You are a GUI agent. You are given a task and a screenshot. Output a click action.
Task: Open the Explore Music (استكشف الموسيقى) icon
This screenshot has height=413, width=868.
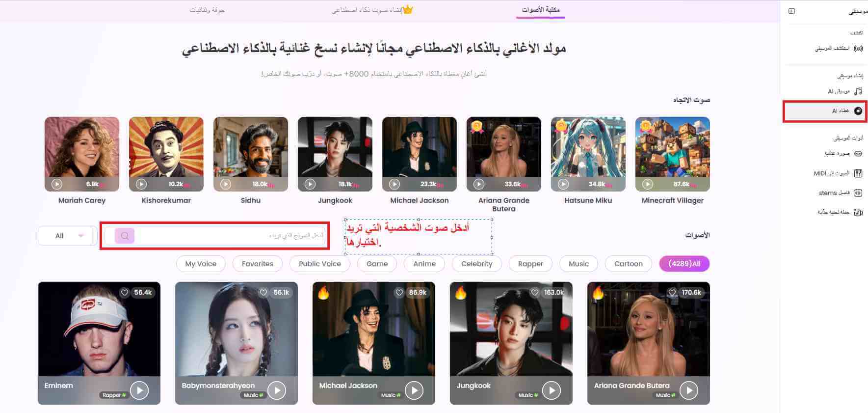pos(858,49)
